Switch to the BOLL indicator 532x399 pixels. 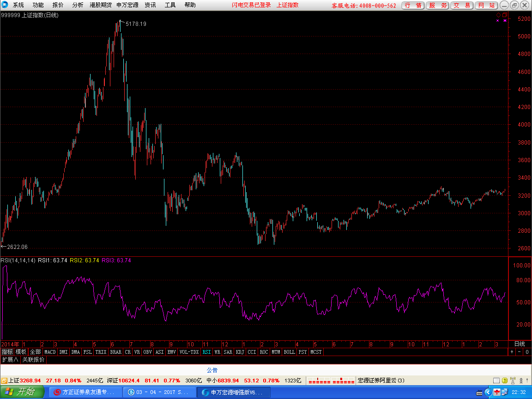tap(290, 352)
